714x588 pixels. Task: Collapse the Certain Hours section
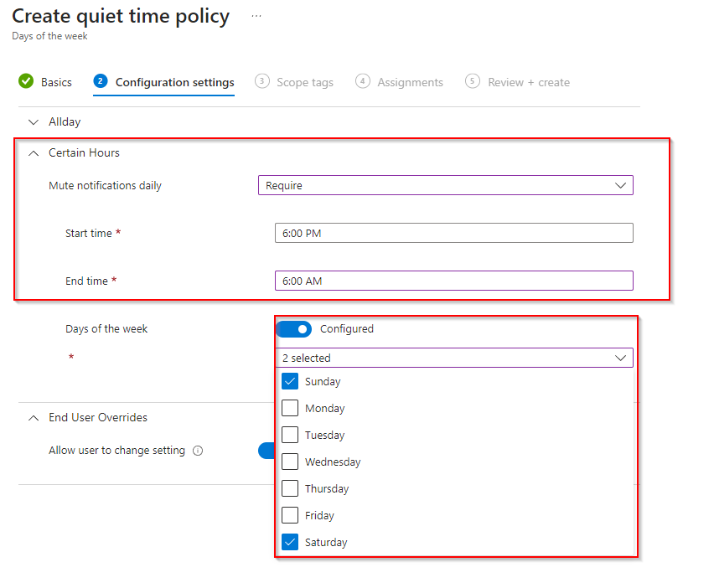[x=34, y=152]
